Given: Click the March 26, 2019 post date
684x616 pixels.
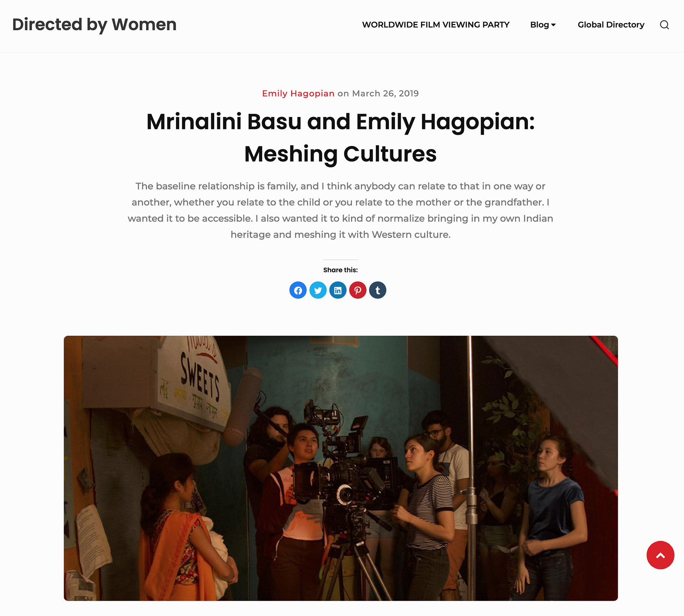Looking at the screenshot, I should click(385, 93).
